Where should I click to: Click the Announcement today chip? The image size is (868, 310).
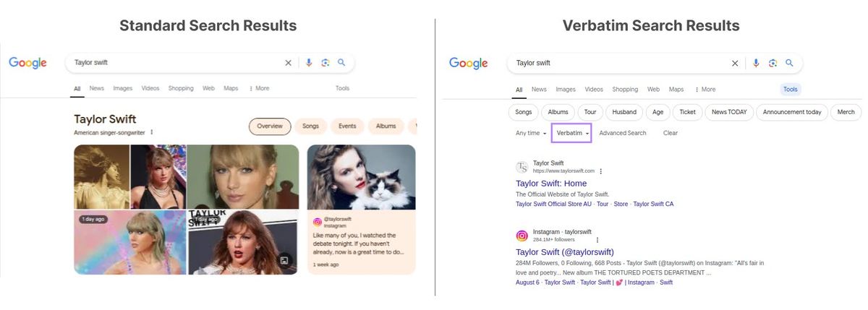point(792,112)
